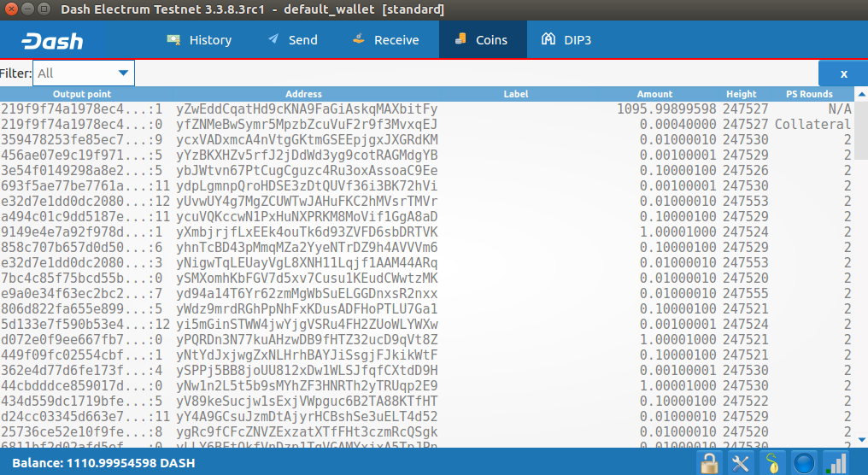
Task: Select output d072e0f9ee667fb7...:0
Action: coord(82,339)
